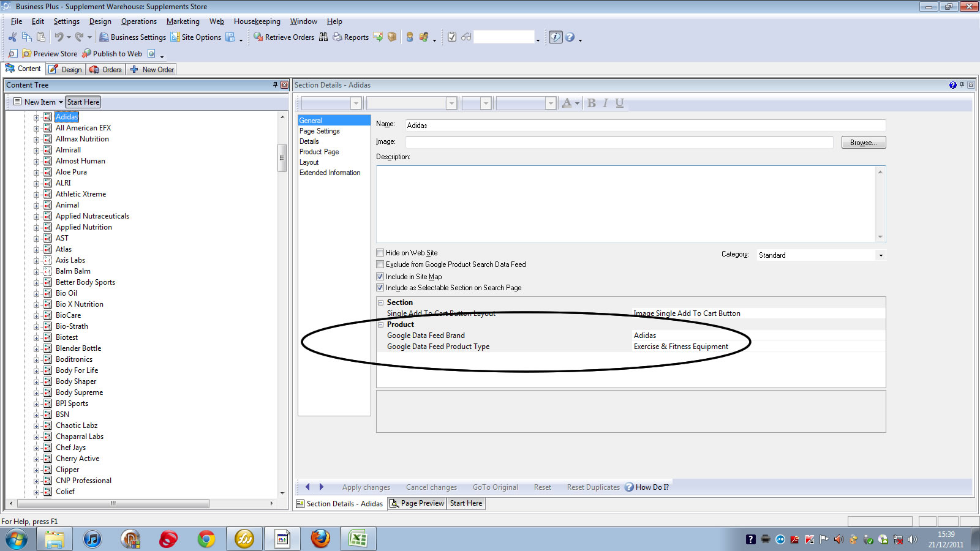Open the Marketing menu

(x=183, y=21)
